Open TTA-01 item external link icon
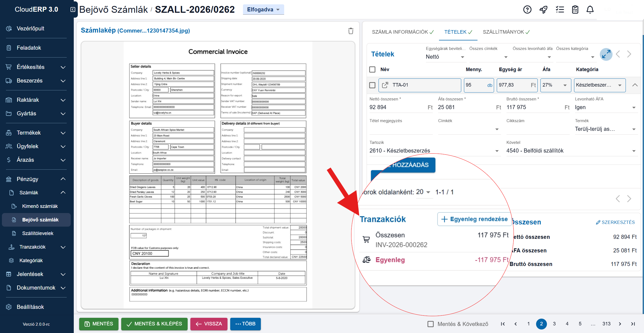The height and width of the screenshot is (333, 644). [385, 85]
